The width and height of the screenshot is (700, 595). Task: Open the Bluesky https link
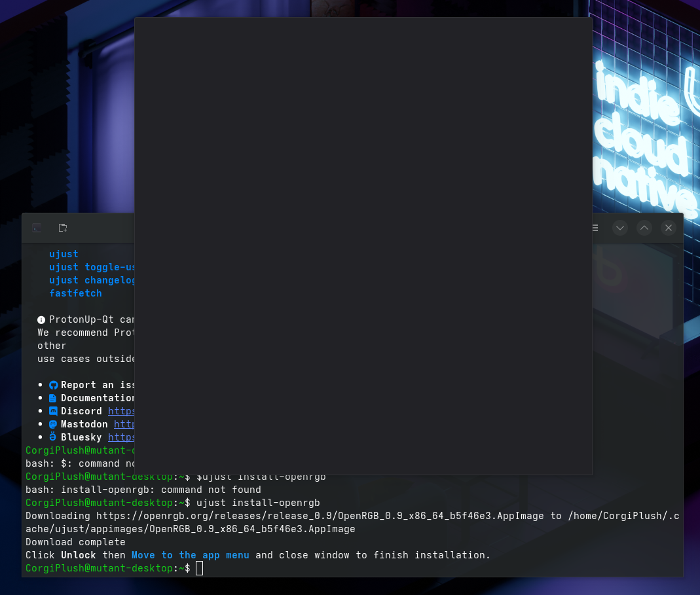[121, 437]
